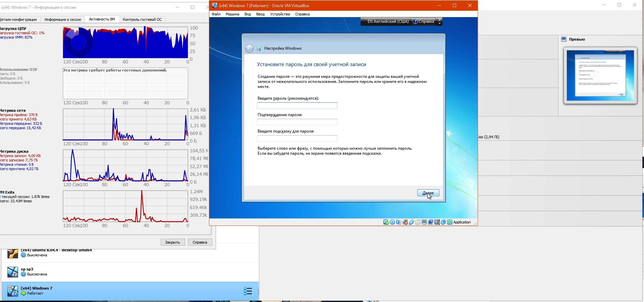Open the tools list icon on Windows 7 row
Image resolution: width=644 pixels, height=302 pixels.
tap(248, 291)
